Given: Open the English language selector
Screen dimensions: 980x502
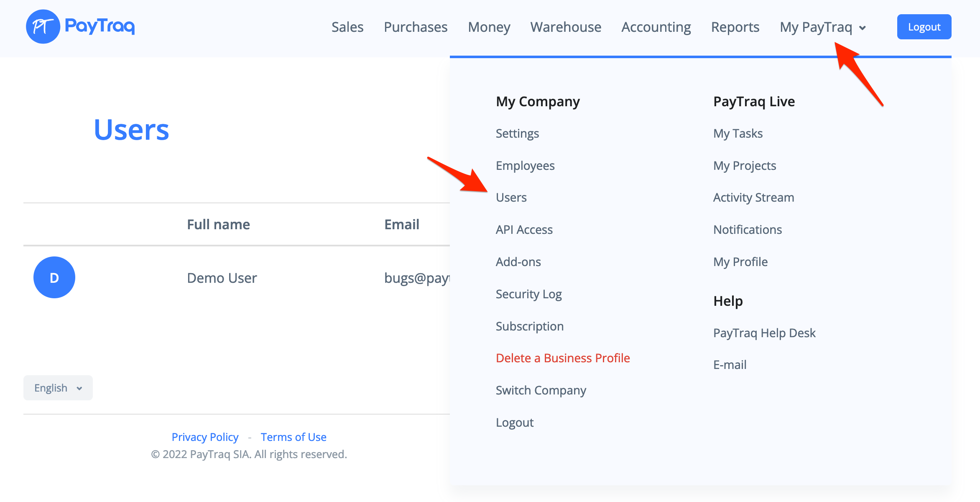Looking at the screenshot, I should click(58, 388).
